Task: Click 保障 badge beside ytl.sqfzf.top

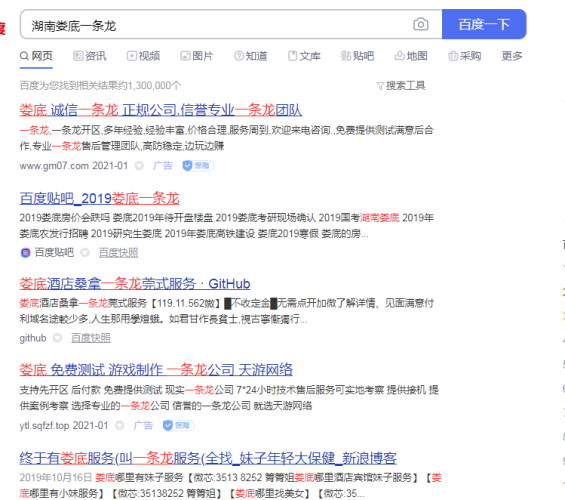Action: 178,426
